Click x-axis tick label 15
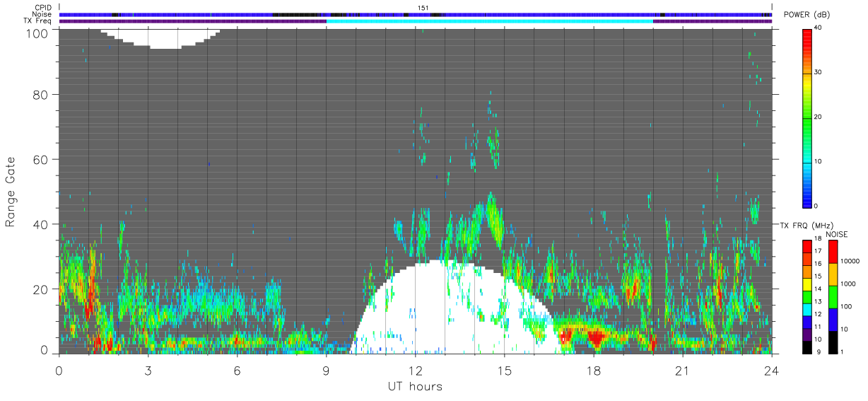 [x=505, y=371]
